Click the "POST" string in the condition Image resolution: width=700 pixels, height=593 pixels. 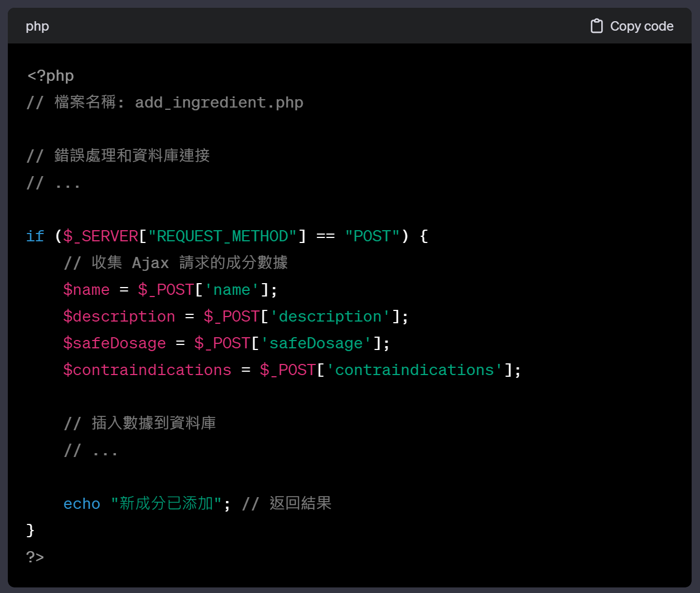[x=373, y=236]
